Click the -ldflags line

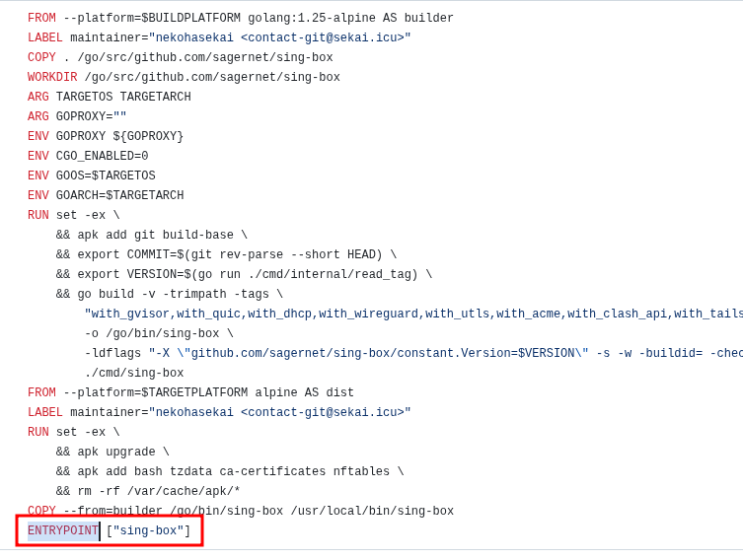point(395,354)
